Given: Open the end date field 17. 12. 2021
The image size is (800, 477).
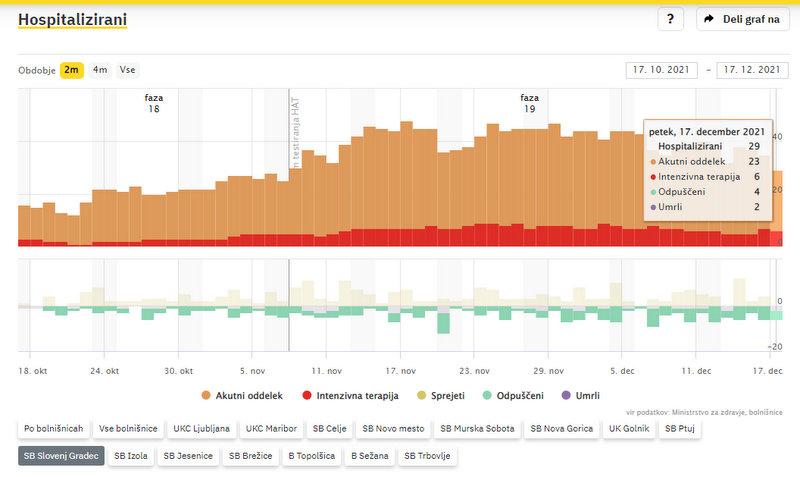Looking at the screenshot, I should (x=752, y=70).
